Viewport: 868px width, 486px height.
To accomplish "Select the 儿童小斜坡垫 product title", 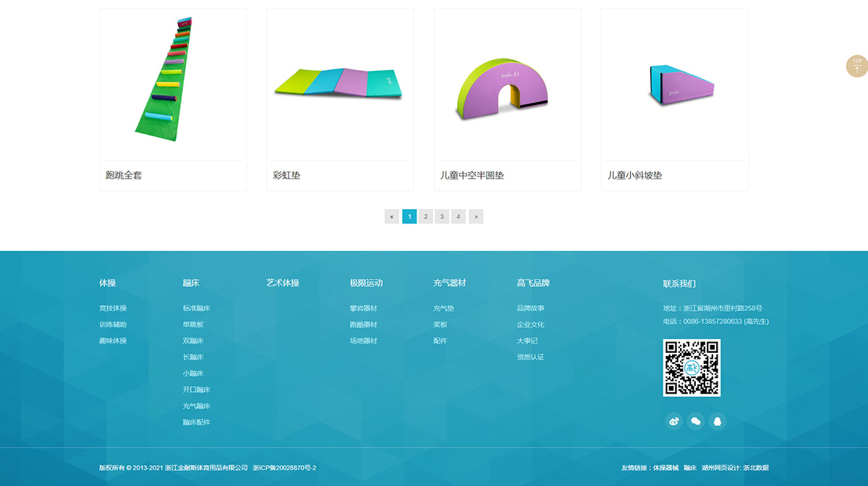I will pyautogui.click(x=634, y=176).
